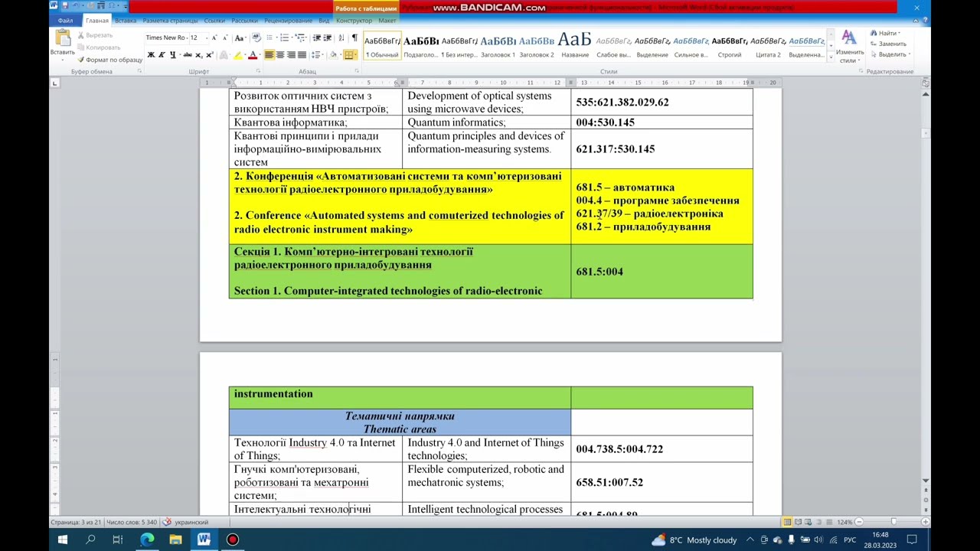Apply the Heading 1 (Заголовок 1) style
Screen dimensions: 980x551
(498, 47)
